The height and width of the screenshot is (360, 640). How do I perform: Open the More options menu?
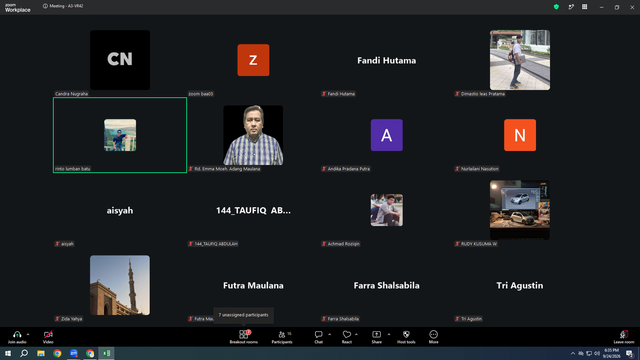click(433, 337)
